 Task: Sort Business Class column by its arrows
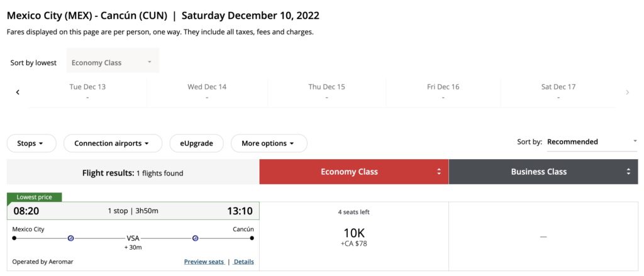click(628, 172)
